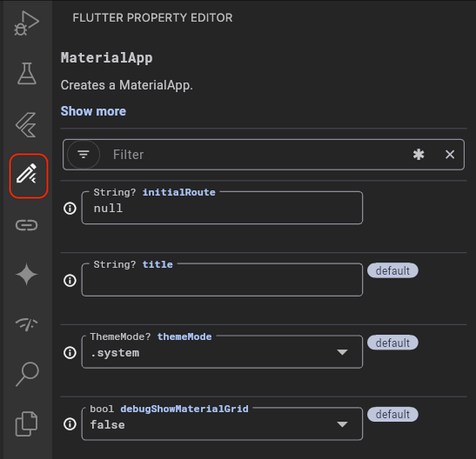Open the Gemini sparkle sidebar icon
The image size is (476, 459).
pos(26,275)
